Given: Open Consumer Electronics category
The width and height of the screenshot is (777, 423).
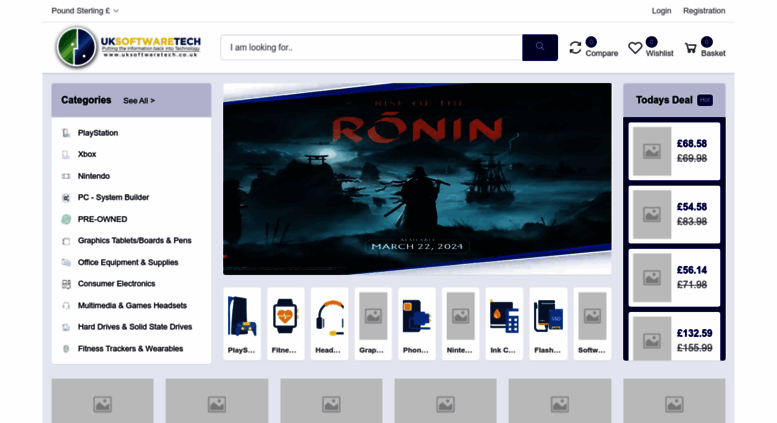Looking at the screenshot, I should click(x=116, y=283).
